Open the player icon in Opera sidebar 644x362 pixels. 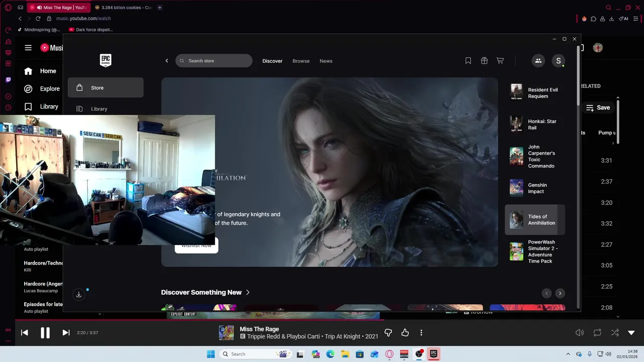tap(8, 96)
